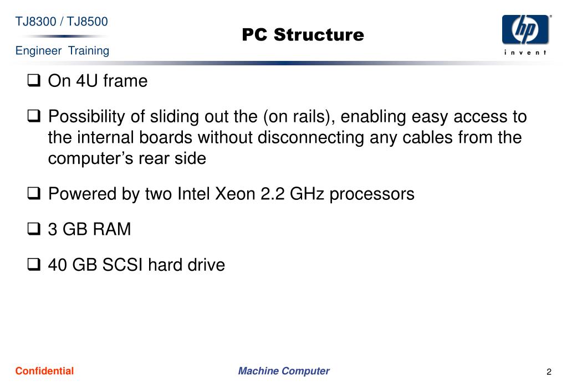Click the checkbox bullet beside On 4U frame
Image resolution: width=567 pixels, height=392 pixels.
click(x=34, y=80)
